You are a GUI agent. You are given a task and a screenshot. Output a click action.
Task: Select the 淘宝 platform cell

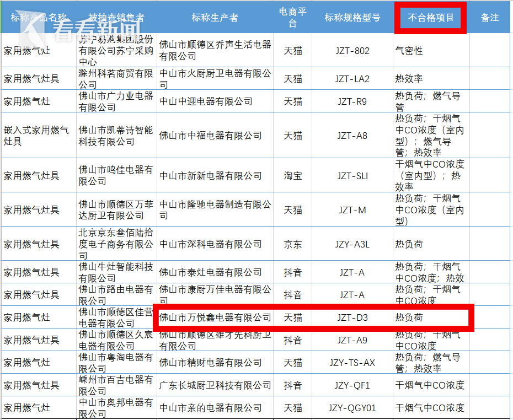292,176
